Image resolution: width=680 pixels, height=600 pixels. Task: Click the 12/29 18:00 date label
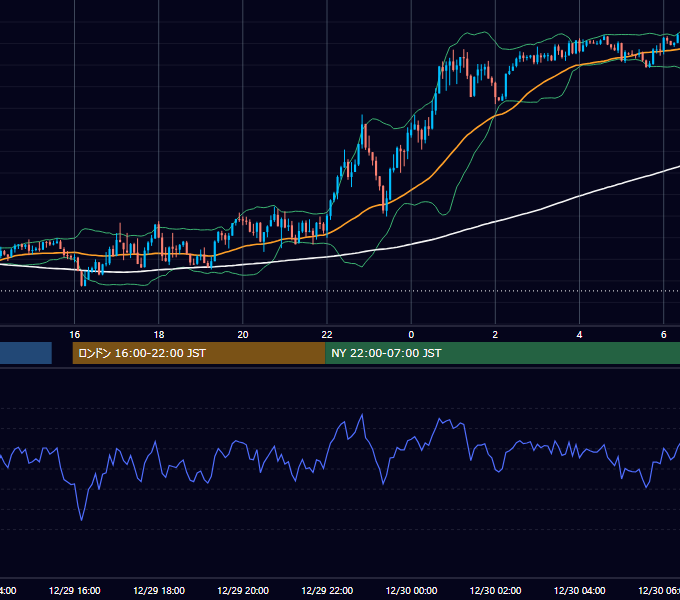coord(159,590)
